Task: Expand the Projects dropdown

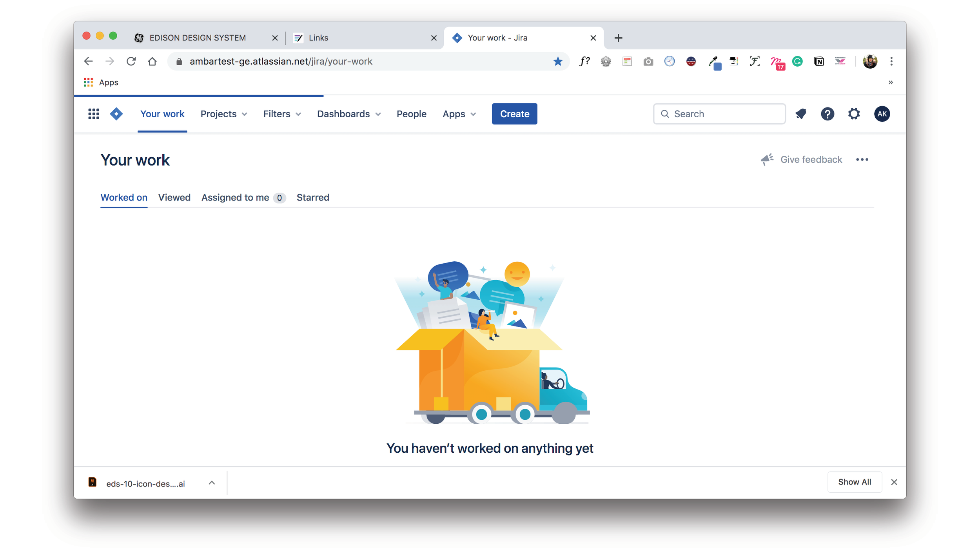Action: click(x=223, y=114)
